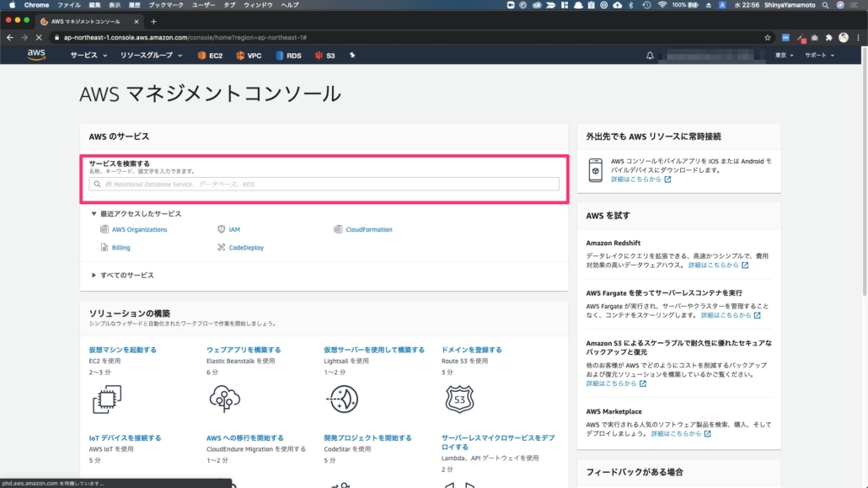Viewport: 868px width, 488px height.
Task: Click the AWS logo in navigation bar
Action: point(35,55)
